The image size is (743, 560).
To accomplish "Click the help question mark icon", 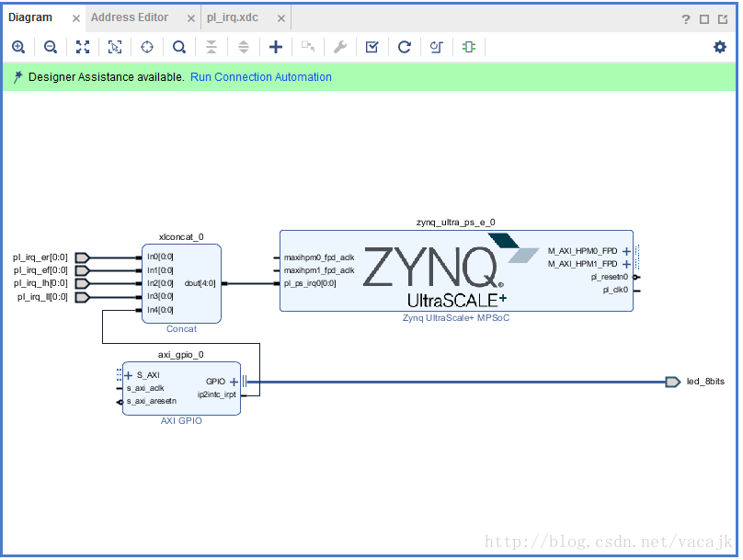I will 686,19.
